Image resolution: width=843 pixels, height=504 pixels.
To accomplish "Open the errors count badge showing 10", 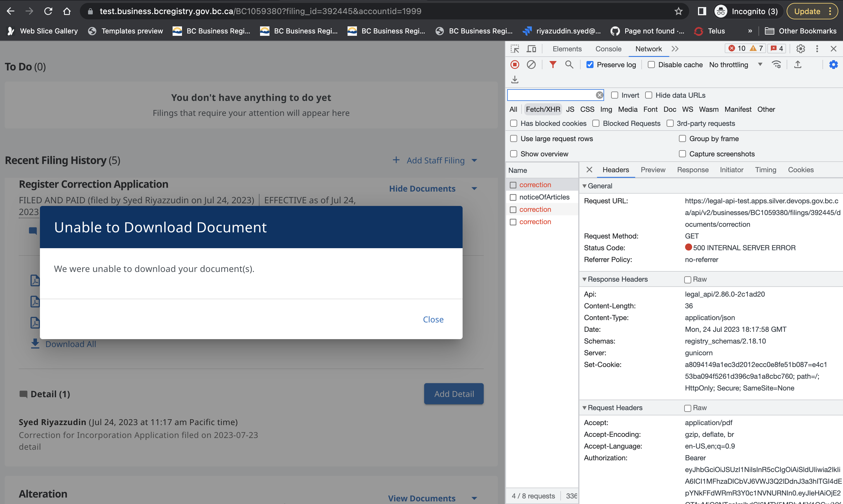I will click(x=737, y=49).
